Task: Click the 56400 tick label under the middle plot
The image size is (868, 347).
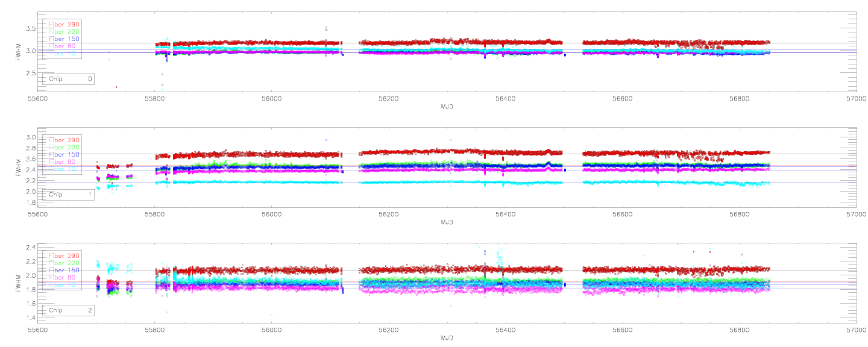Action: tap(505, 214)
